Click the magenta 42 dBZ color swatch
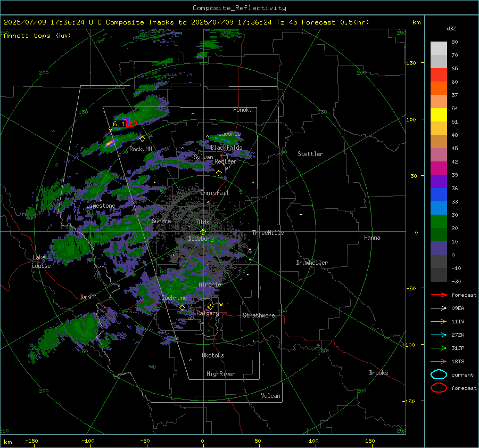This screenshot has height=448, width=479. (439, 168)
